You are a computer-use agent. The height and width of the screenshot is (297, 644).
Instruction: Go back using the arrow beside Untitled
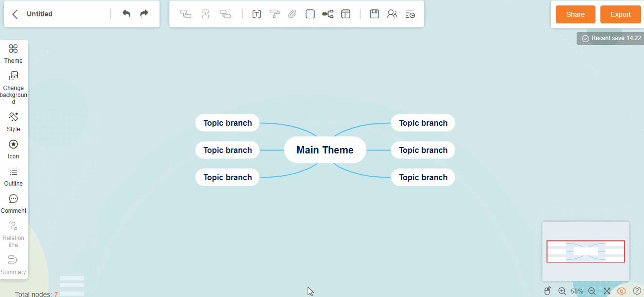[x=15, y=14]
